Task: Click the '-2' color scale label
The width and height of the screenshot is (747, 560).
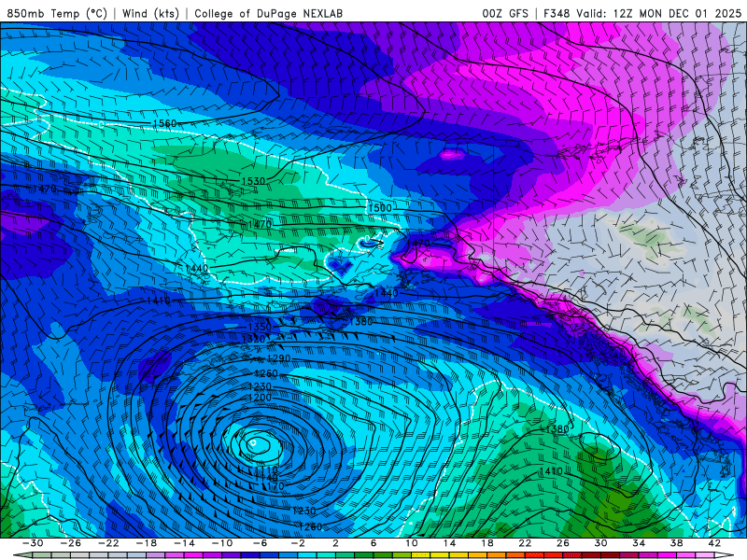Action: 298,543
